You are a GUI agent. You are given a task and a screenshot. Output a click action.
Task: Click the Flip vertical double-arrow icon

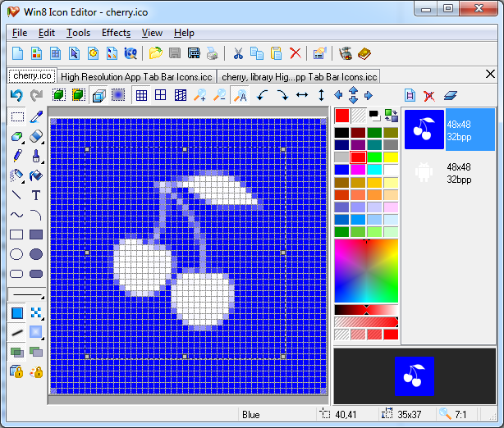tap(321, 95)
